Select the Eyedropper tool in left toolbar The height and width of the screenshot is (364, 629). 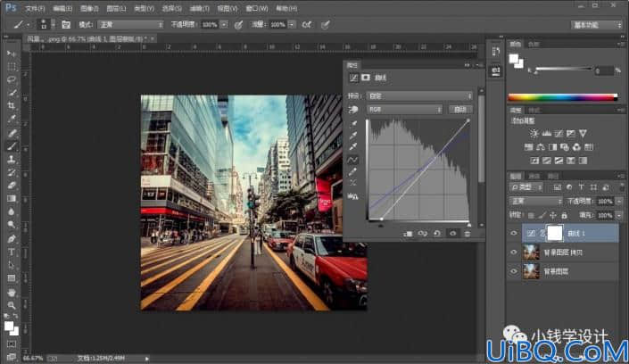(12, 120)
